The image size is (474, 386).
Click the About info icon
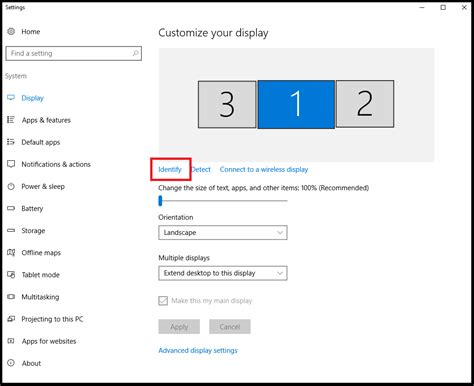11,363
